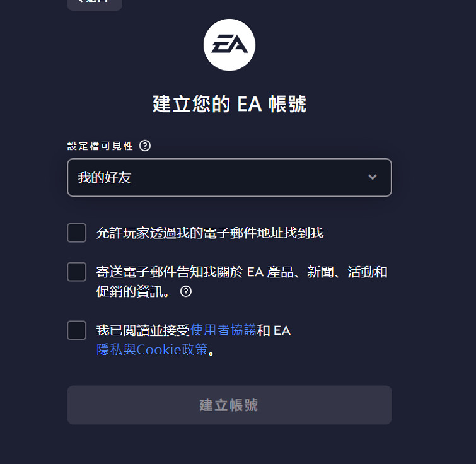Check the 我已閱讀並接受 agreement checkbox
The height and width of the screenshot is (464, 476).
(77, 330)
